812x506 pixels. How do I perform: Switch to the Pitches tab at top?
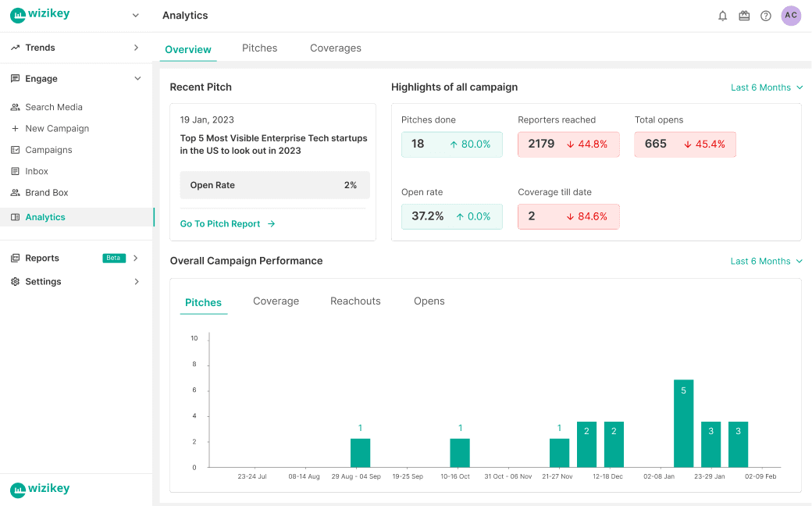click(x=259, y=48)
